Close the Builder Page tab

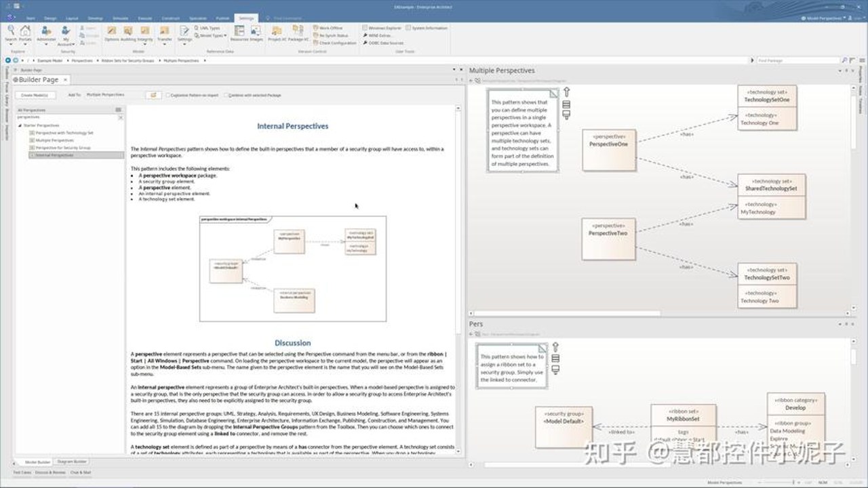pyautogui.click(x=66, y=79)
